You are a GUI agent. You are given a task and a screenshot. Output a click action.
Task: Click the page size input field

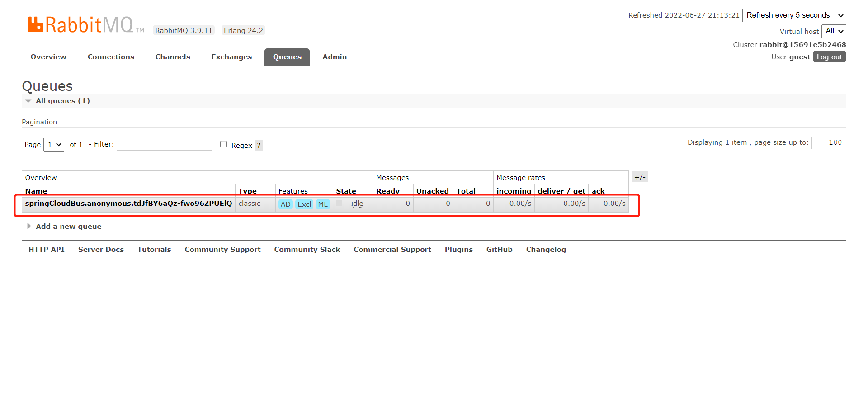827,143
